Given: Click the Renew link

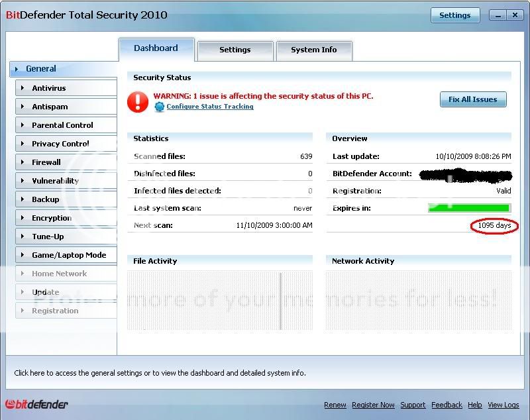Looking at the screenshot, I should 335,405.
